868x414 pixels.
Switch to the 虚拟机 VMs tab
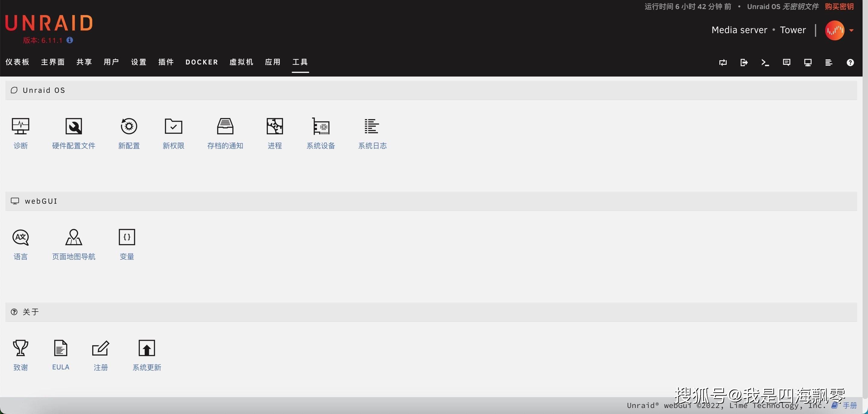click(x=241, y=62)
